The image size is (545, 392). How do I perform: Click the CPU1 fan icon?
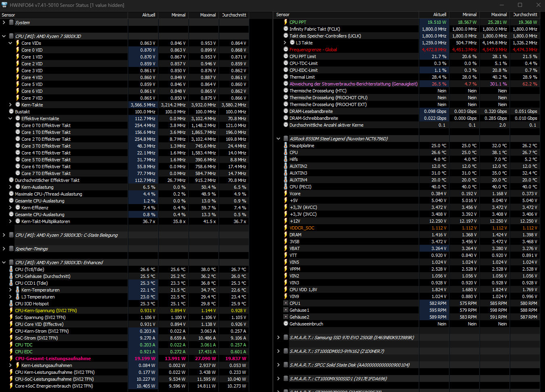coord(286,303)
